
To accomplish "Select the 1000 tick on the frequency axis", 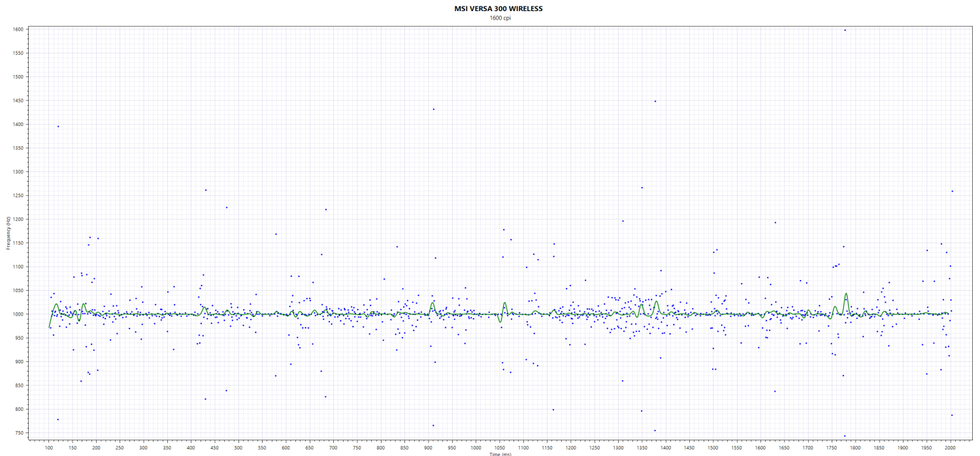I will click(x=18, y=314).
